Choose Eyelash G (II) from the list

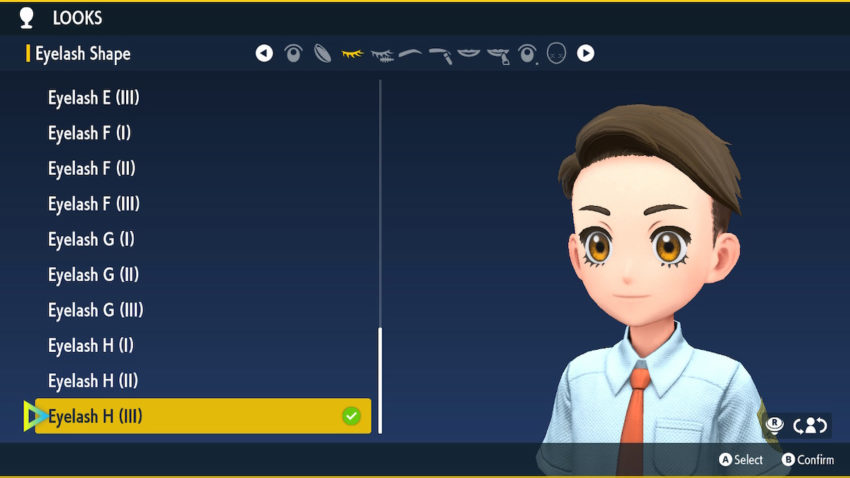[x=93, y=275]
